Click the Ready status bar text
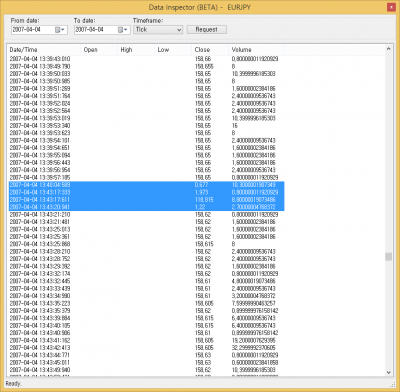Image resolution: width=400 pixels, height=392 pixels. point(13,384)
